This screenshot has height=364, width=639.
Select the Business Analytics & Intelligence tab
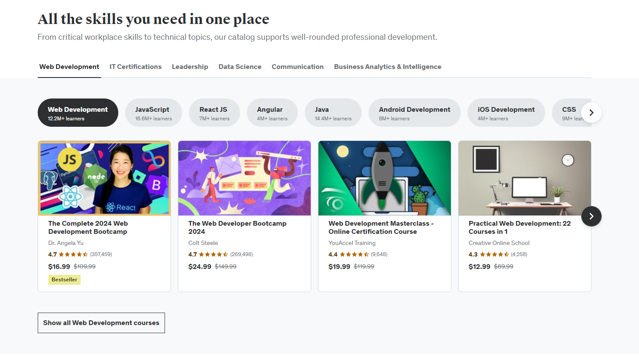pos(387,67)
